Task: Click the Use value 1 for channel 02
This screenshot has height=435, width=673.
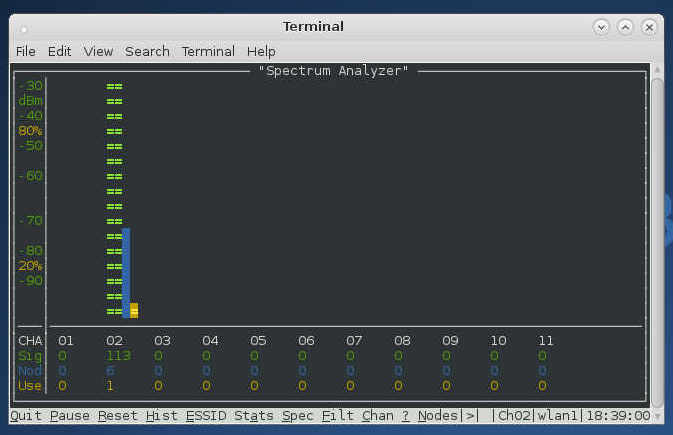Action: coord(110,386)
